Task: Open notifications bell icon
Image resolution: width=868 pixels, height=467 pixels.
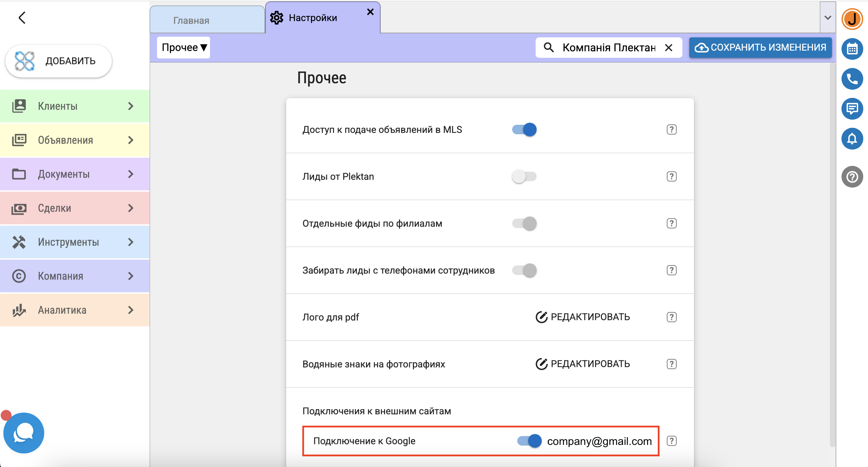Action: pos(852,139)
